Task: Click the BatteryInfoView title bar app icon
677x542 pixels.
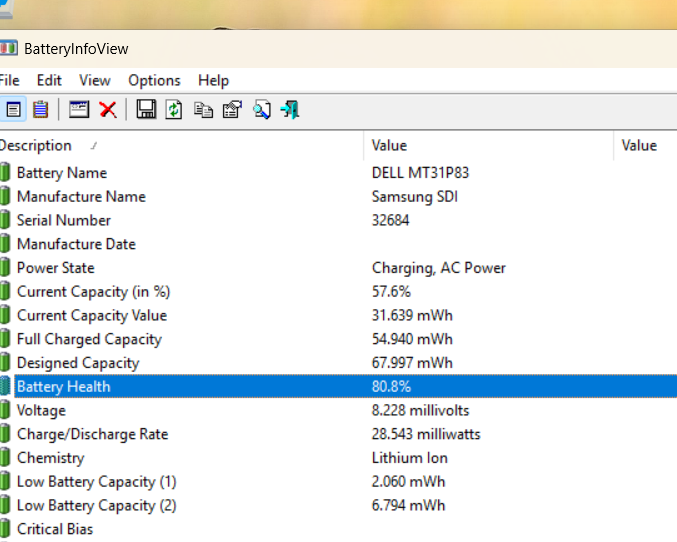Action: point(8,48)
